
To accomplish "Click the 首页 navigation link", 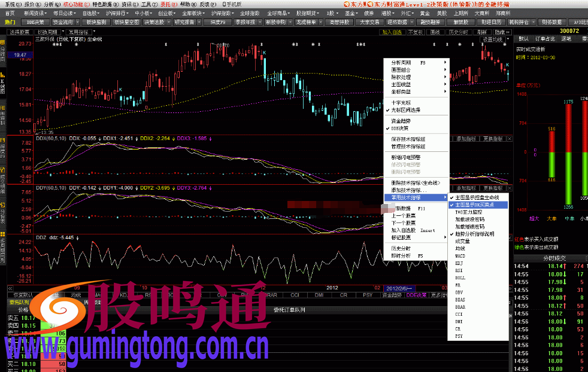I will click(x=10, y=13).
